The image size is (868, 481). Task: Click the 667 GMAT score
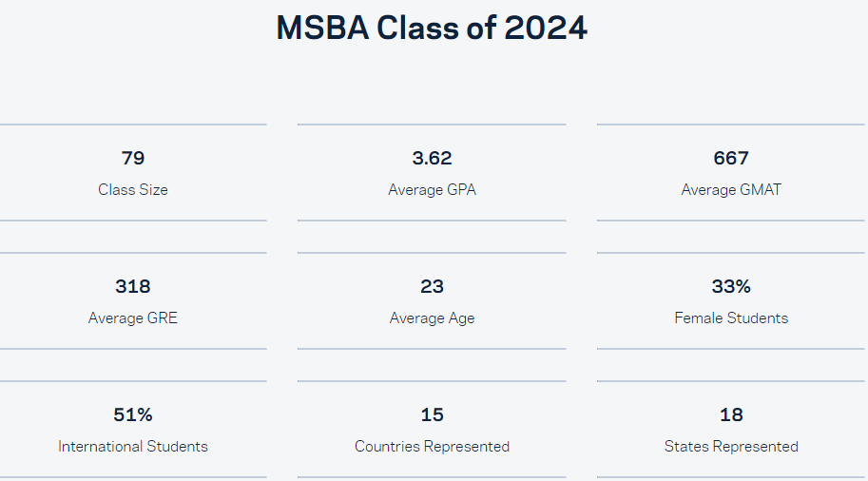[x=731, y=158]
